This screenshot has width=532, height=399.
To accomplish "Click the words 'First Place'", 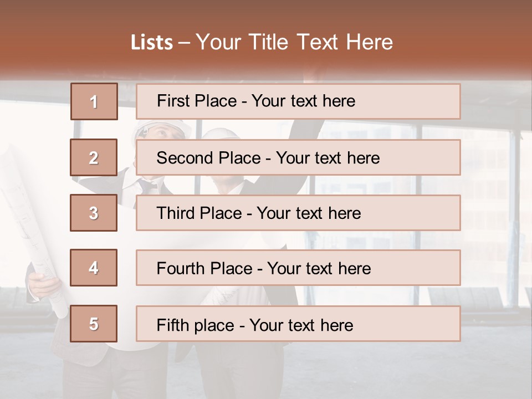I will tap(197, 101).
